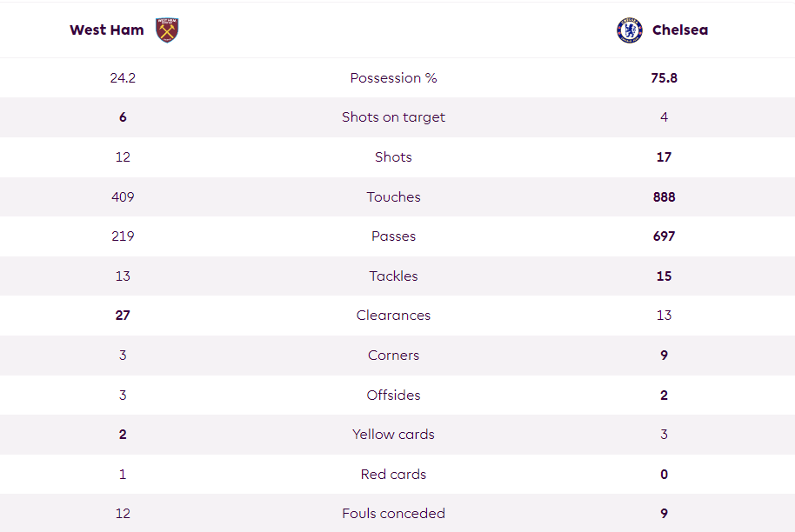Click Chelsea's 888 touches value
Viewport: 795px width, 532px height.
(665, 197)
